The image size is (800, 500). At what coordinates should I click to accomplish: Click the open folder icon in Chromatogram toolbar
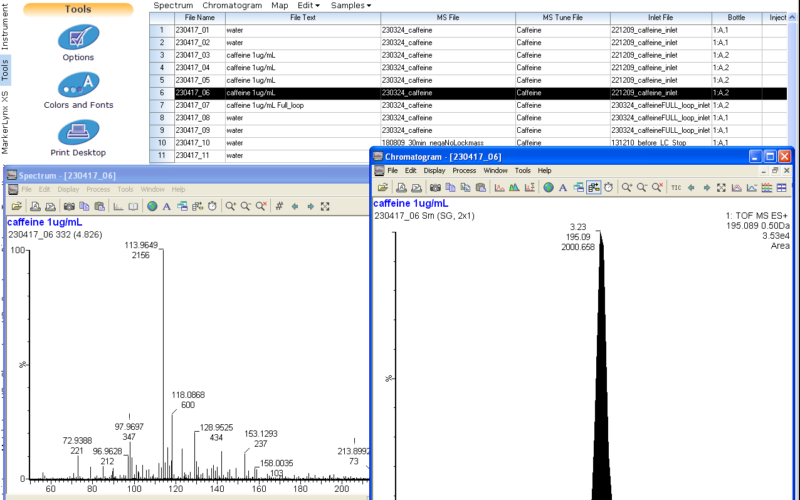click(383, 187)
